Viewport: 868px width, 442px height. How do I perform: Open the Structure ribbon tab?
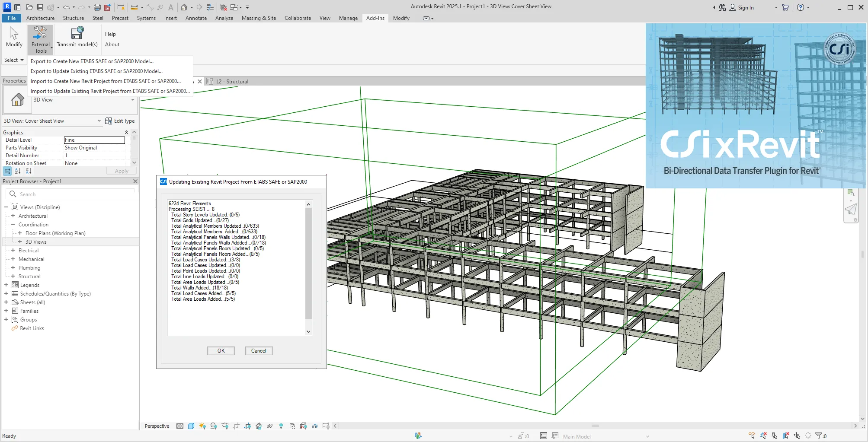(74, 18)
